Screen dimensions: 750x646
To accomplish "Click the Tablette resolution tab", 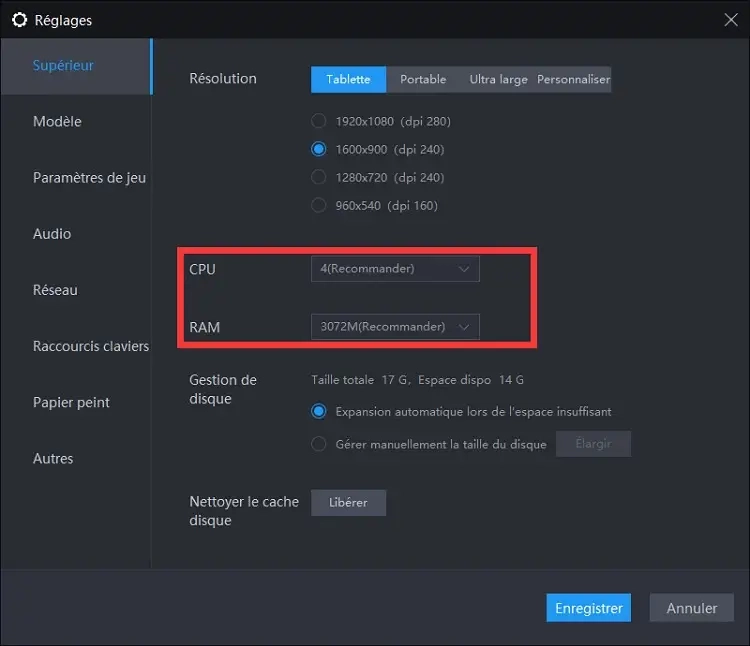I will [348, 79].
